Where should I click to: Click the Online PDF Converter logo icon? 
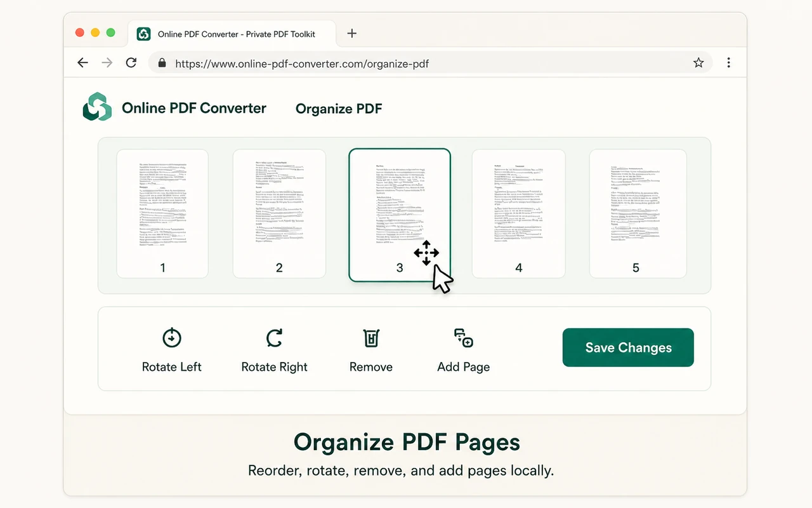pyautogui.click(x=97, y=107)
